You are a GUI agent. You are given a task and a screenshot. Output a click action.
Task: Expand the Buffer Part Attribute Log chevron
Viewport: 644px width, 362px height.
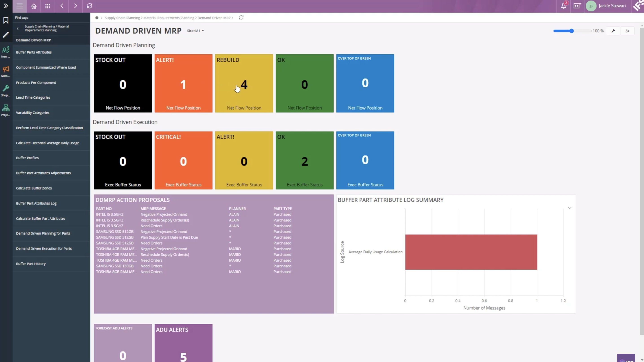pyautogui.click(x=570, y=208)
